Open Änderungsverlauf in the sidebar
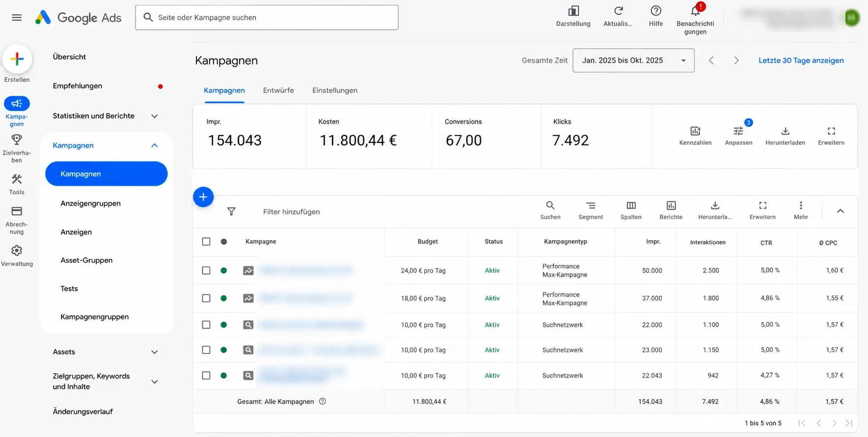This screenshot has width=868, height=437. click(x=82, y=411)
